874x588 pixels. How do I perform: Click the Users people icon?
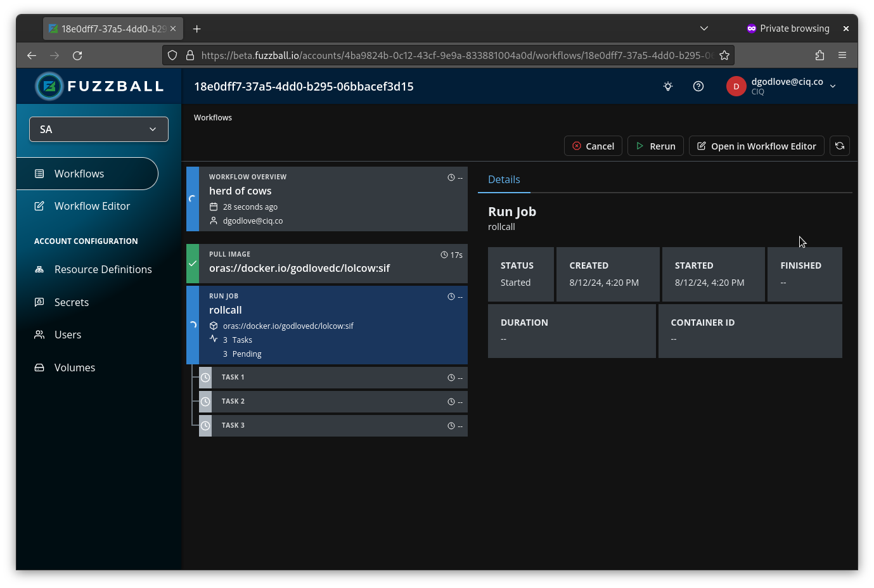pyautogui.click(x=39, y=335)
